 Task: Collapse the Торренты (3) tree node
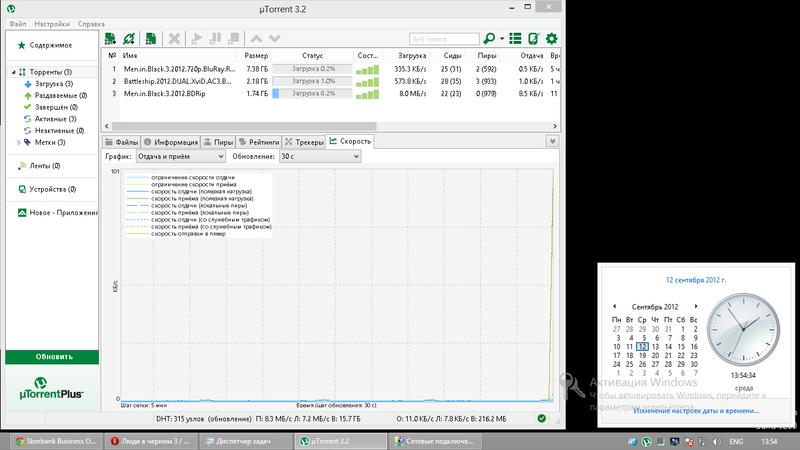pyautogui.click(x=14, y=72)
